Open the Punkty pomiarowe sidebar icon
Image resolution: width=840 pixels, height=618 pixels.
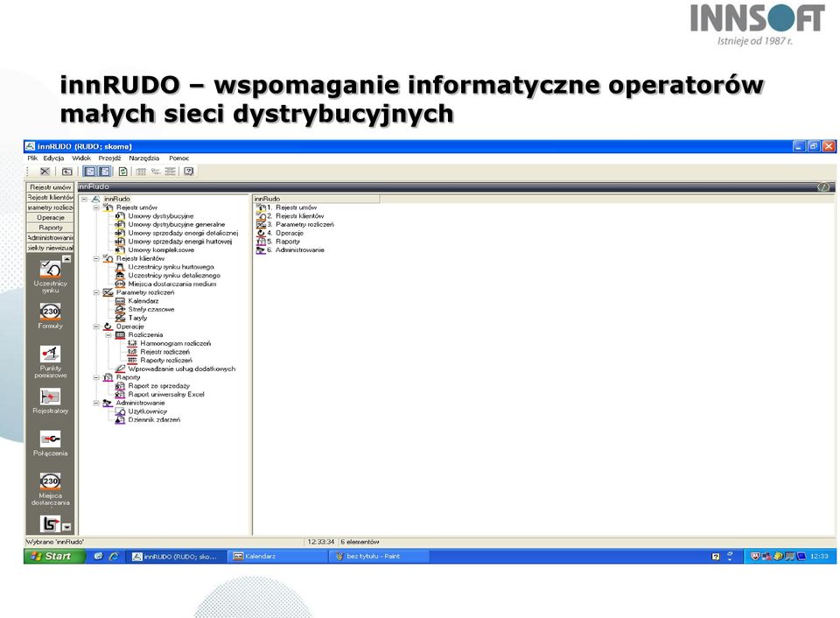pyautogui.click(x=51, y=362)
